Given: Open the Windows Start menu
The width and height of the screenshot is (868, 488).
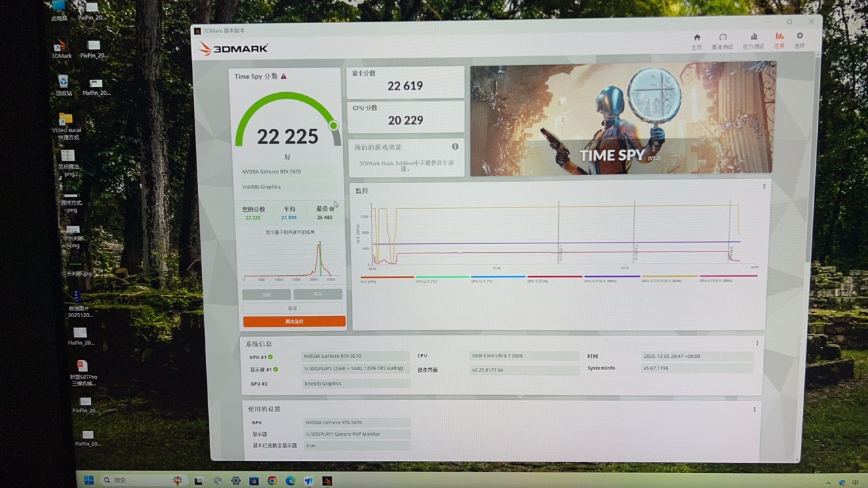Looking at the screenshot, I should click(89, 481).
